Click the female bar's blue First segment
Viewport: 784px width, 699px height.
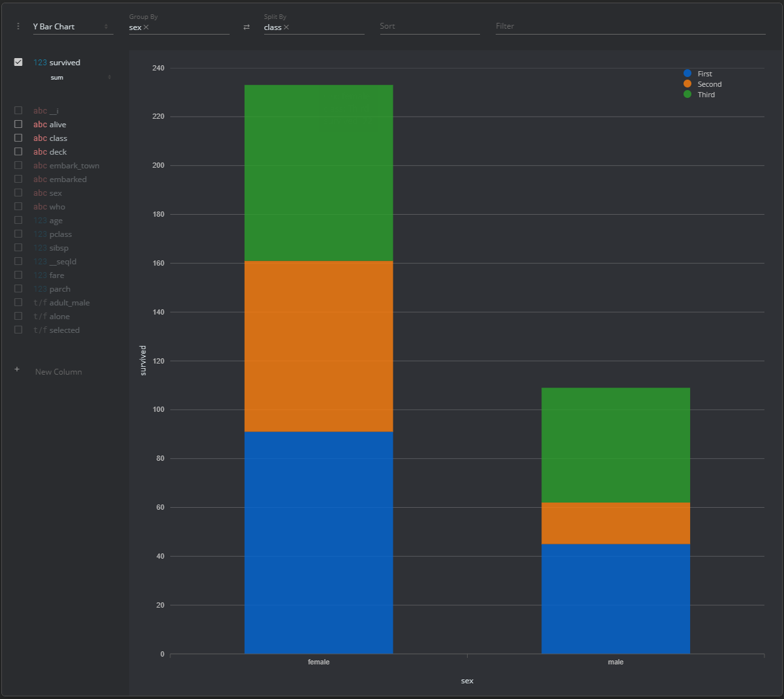tap(319, 542)
